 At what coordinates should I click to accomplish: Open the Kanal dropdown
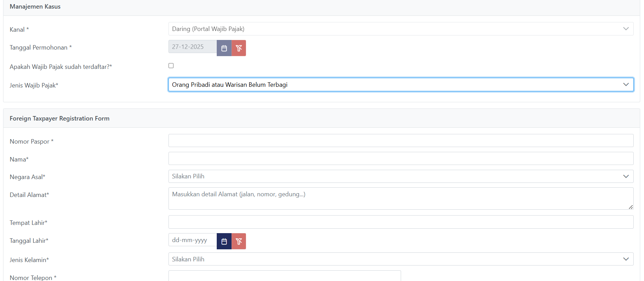[x=400, y=29]
